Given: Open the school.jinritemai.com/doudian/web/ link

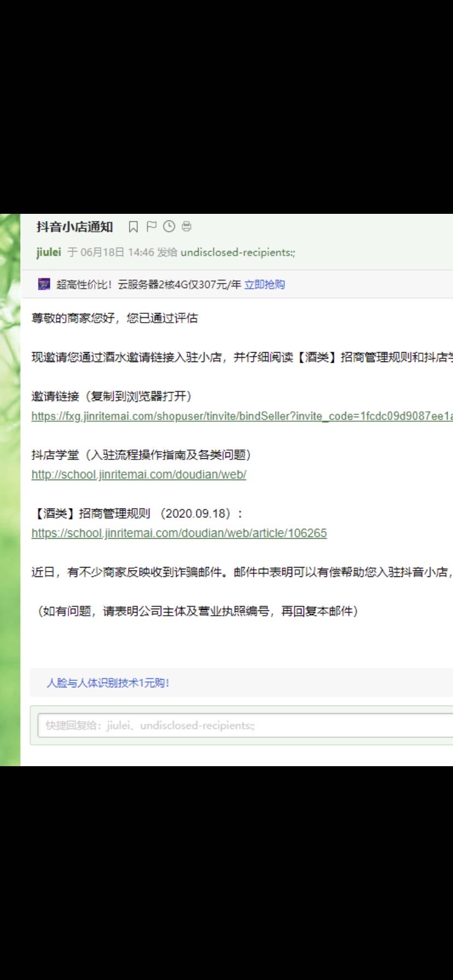Looking at the screenshot, I should [139, 475].
